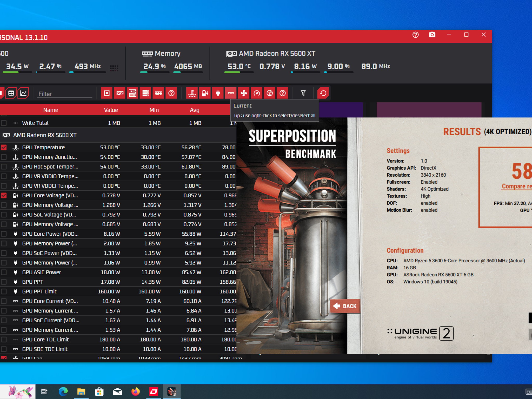Screen dimensions: 532x399
Task: Expand the Write Total row options
Action: pos(16,123)
